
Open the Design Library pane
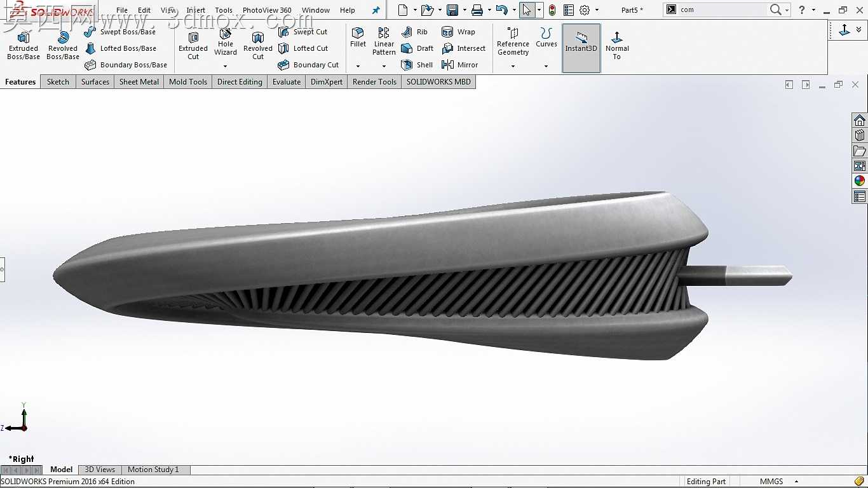pyautogui.click(x=860, y=135)
